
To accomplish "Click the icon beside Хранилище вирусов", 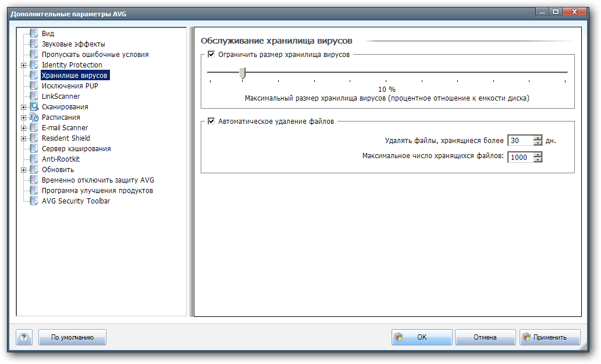I will [x=34, y=75].
